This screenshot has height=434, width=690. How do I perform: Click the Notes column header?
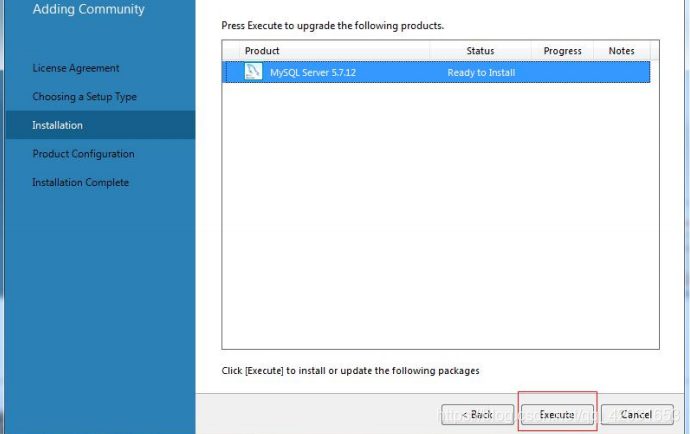coord(621,51)
